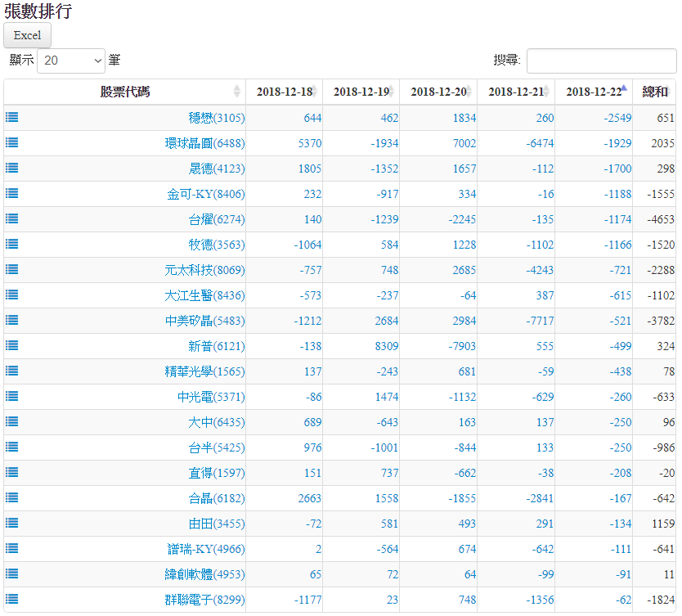Click the list icon beside 環球晶圓(6488)

[12, 142]
